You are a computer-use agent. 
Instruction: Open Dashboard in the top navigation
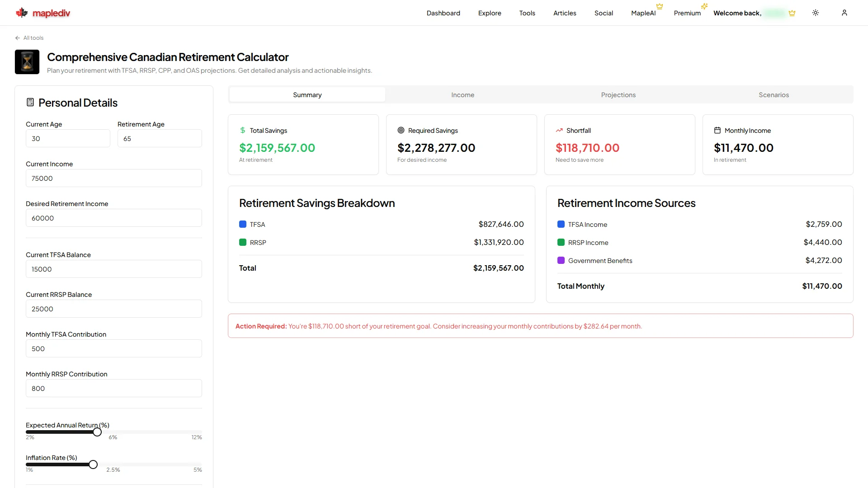tap(443, 13)
